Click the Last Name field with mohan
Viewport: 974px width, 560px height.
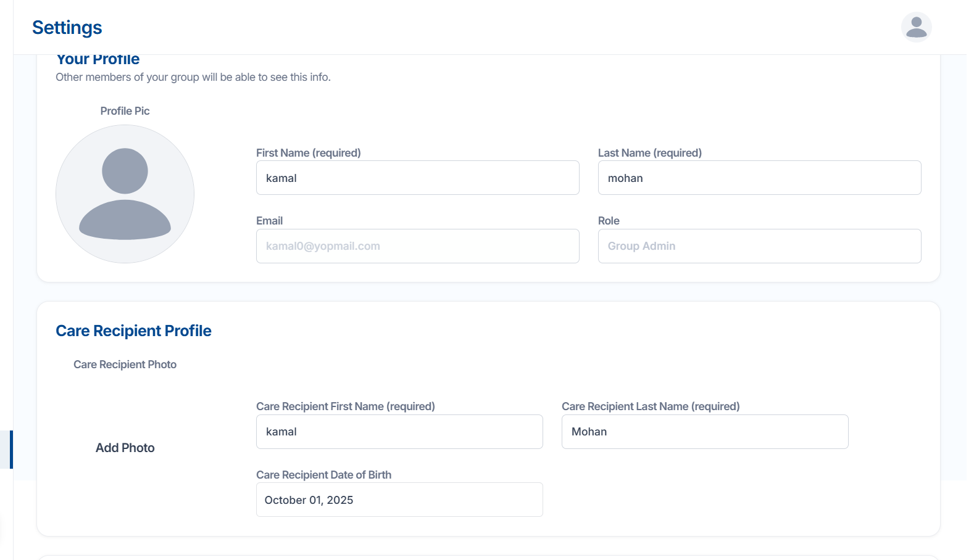pyautogui.click(x=759, y=178)
